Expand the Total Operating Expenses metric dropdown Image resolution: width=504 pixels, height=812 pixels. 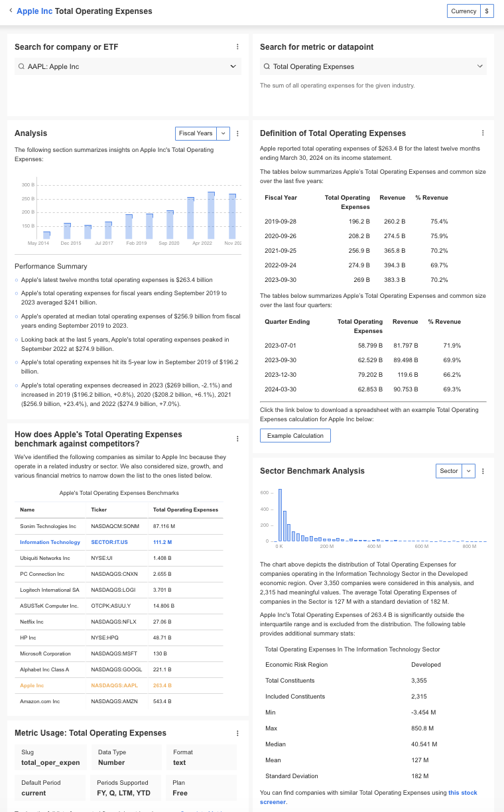coord(480,66)
